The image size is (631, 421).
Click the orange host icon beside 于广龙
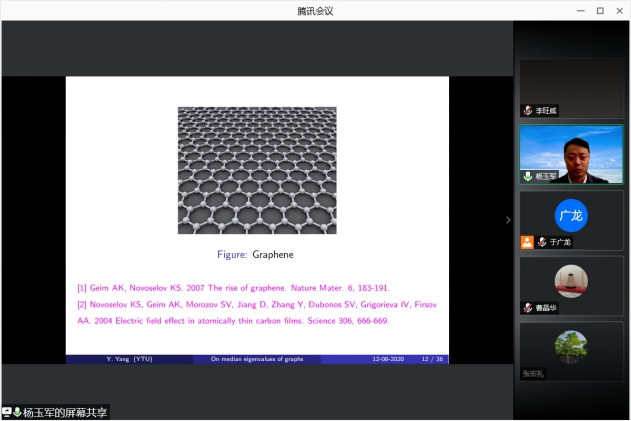[527, 242]
